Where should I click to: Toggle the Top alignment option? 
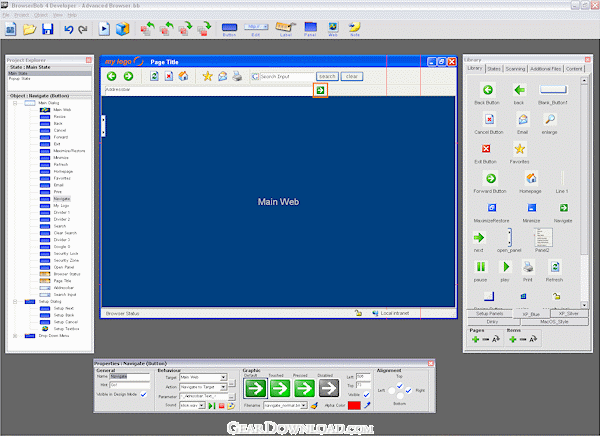[x=399, y=385]
